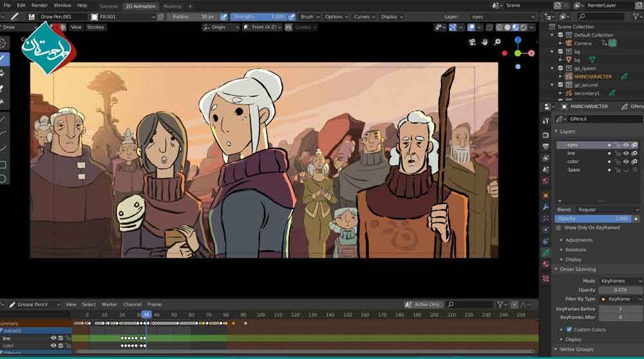Switch to the General workspace tab
Viewport: 644px width, 359px height.
pyautogui.click(x=109, y=6)
